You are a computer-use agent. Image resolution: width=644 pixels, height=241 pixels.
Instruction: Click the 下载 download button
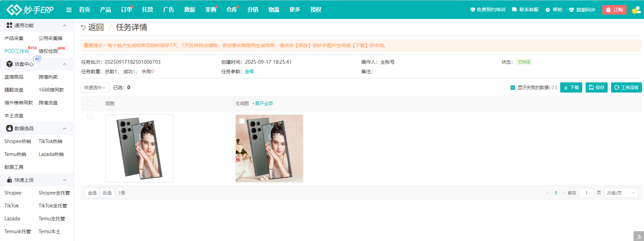point(571,87)
